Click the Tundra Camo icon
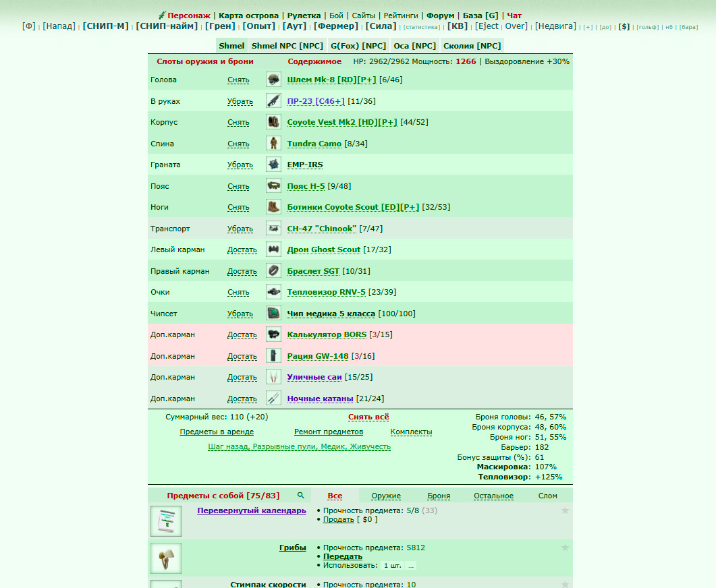Viewport: 716px width, 588px height. pyautogui.click(x=273, y=143)
